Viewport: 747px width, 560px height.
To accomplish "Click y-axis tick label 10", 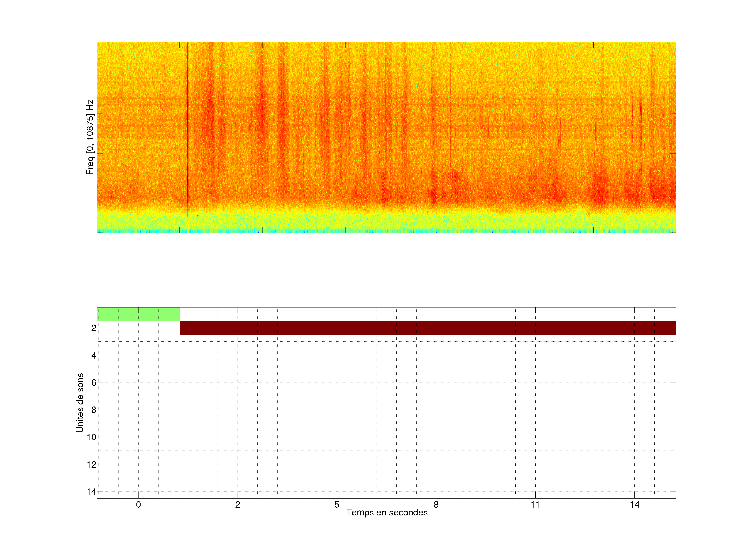I will coord(92,437).
